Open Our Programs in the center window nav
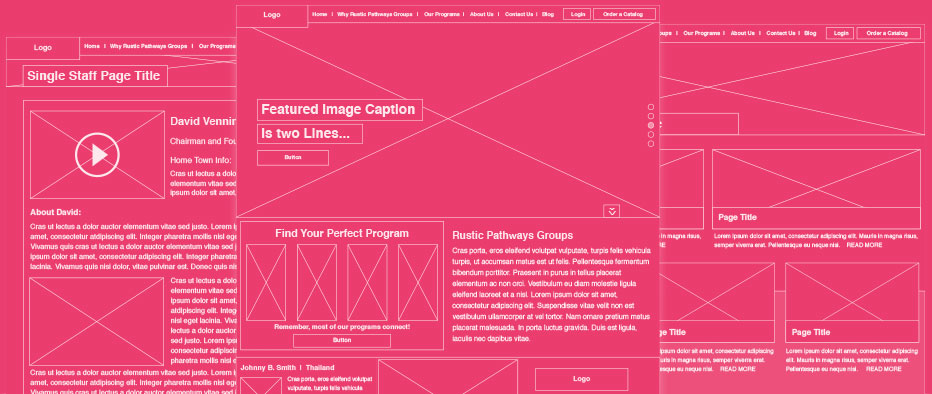932x394 pixels. [442, 14]
